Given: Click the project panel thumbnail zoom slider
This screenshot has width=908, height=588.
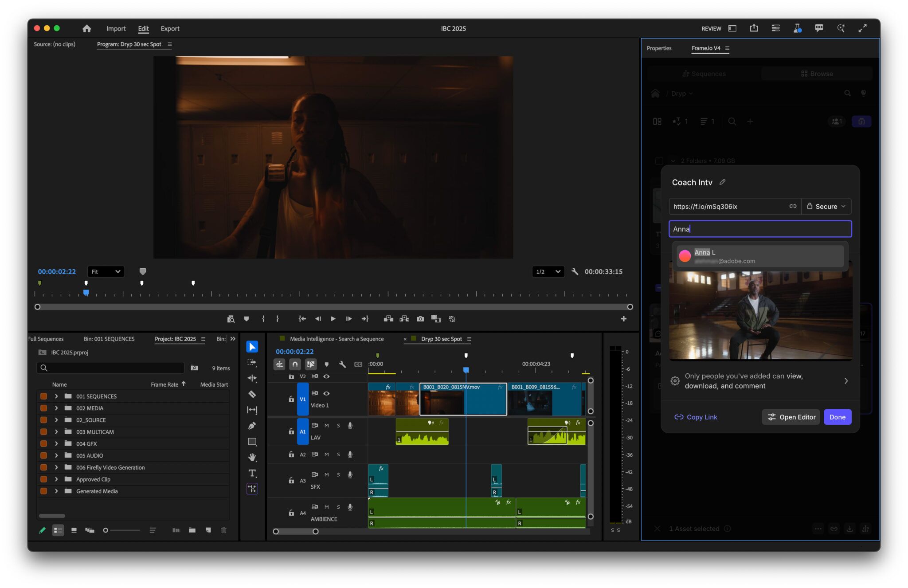Looking at the screenshot, I should (x=122, y=530).
